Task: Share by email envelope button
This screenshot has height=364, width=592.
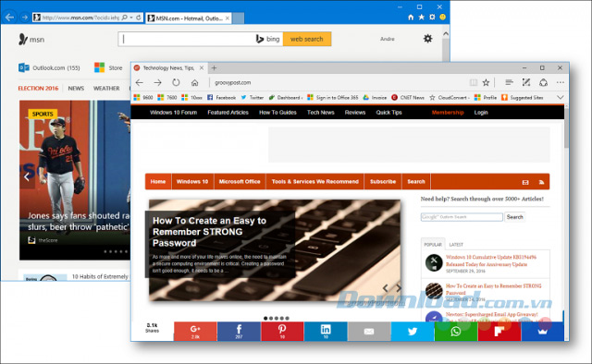Action: point(369,331)
